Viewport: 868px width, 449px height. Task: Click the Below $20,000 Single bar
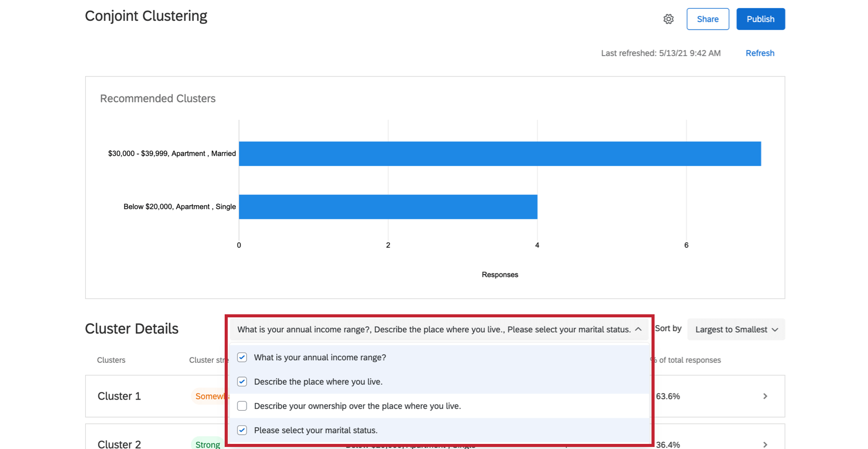coord(388,207)
